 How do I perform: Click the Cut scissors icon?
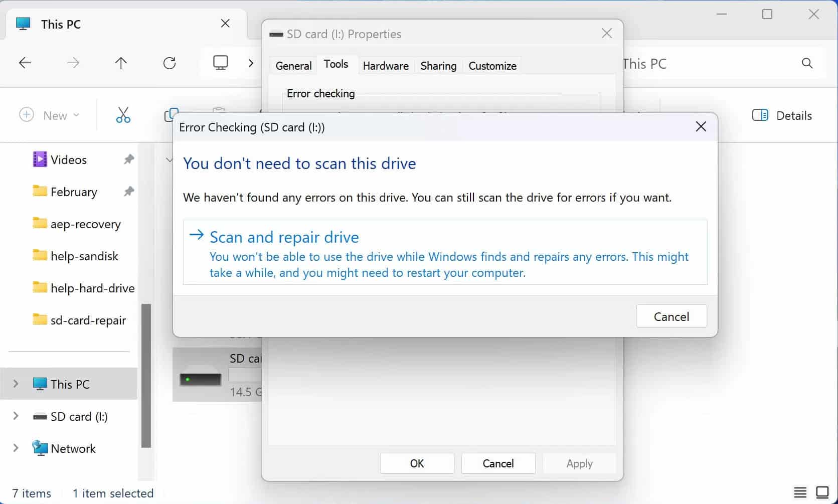pyautogui.click(x=123, y=115)
